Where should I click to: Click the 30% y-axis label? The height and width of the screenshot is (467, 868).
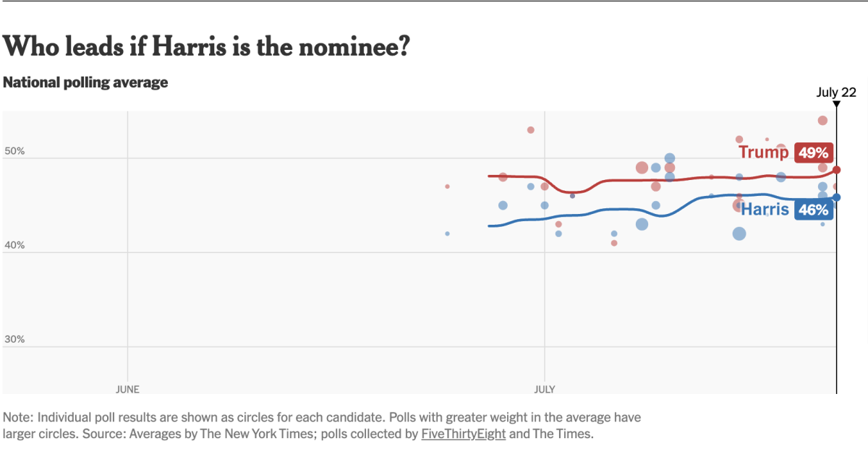tap(14, 339)
